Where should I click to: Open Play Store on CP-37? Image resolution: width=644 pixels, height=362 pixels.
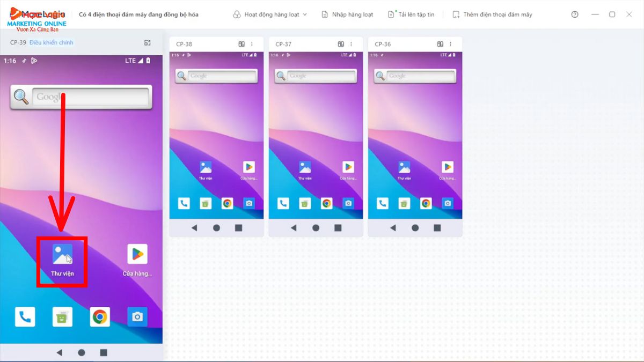348,167
